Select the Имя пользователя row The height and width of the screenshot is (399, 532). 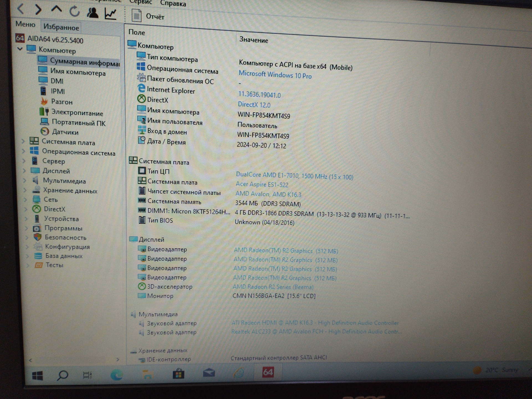[207, 123]
